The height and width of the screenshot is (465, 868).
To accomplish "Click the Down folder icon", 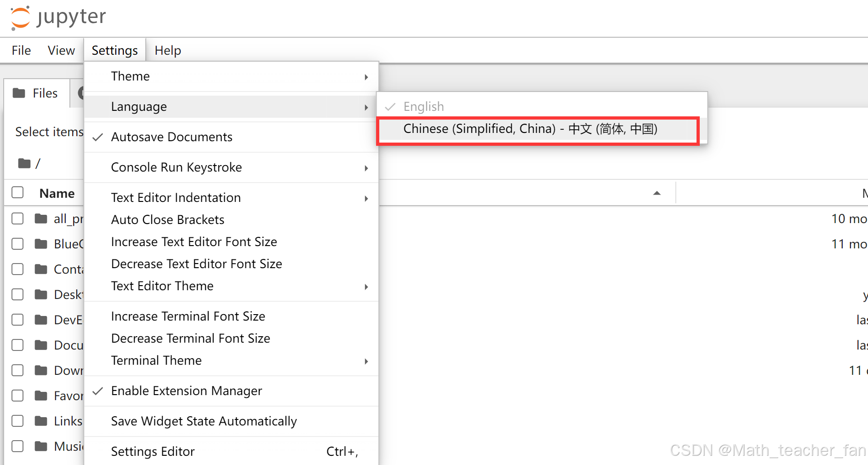I will pos(41,370).
